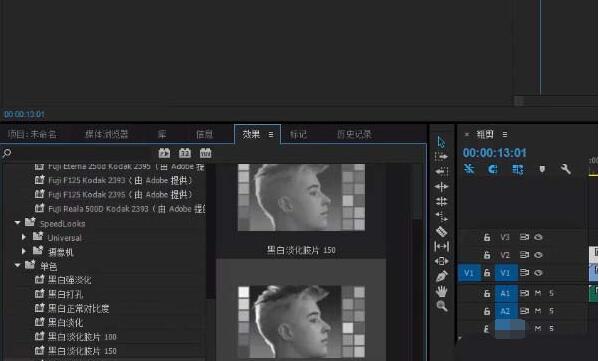The width and height of the screenshot is (599, 361).
Task: Collapse the 单色 folder
Action: pyautogui.click(x=17, y=265)
